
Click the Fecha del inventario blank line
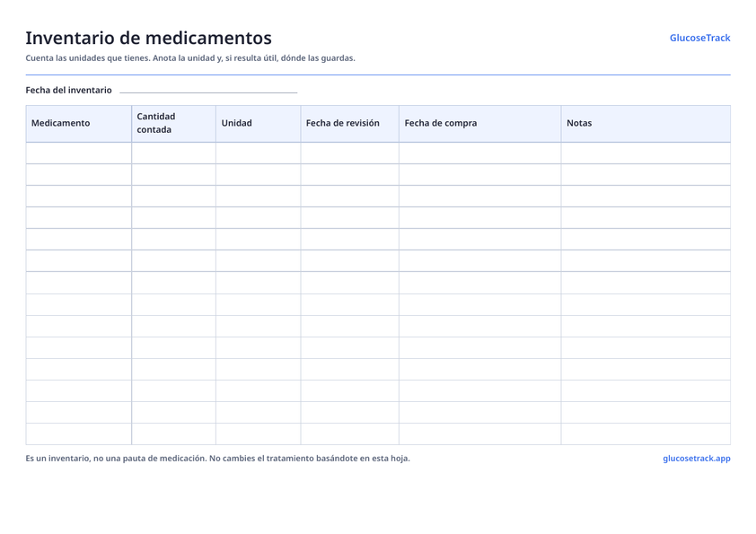(x=208, y=90)
